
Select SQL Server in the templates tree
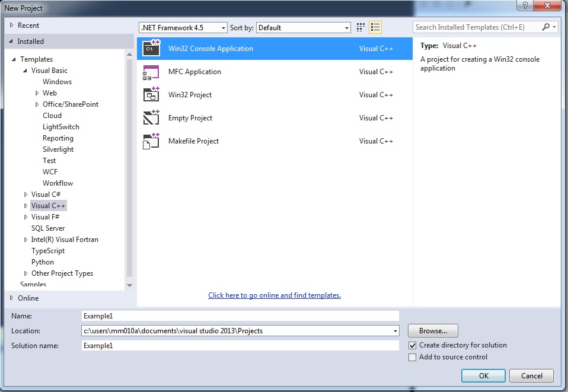pyautogui.click(x=48, y=228)
